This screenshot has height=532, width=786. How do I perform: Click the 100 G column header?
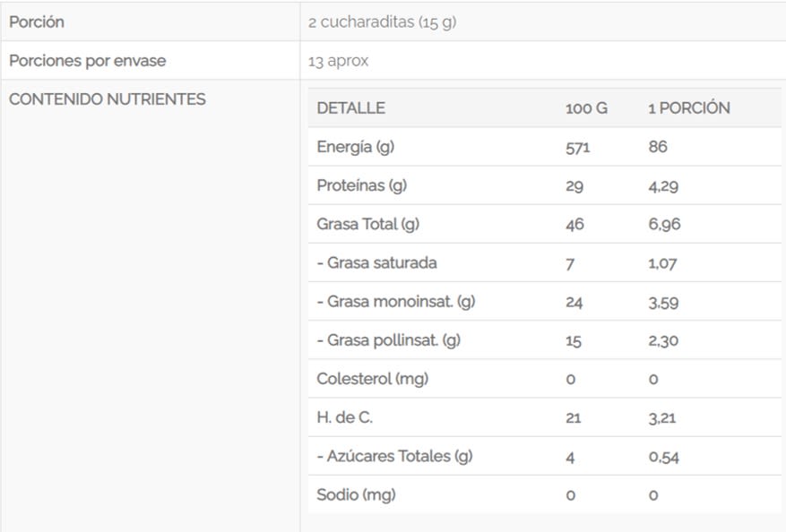tap(586, 108)
